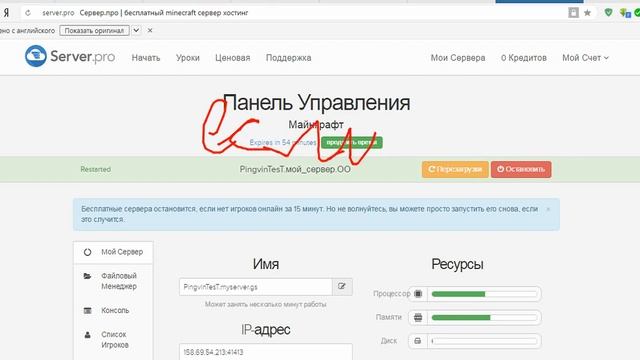Click Expires in 54 minutes text
This screenshot has height=360, width=640.
coord(282,142)
